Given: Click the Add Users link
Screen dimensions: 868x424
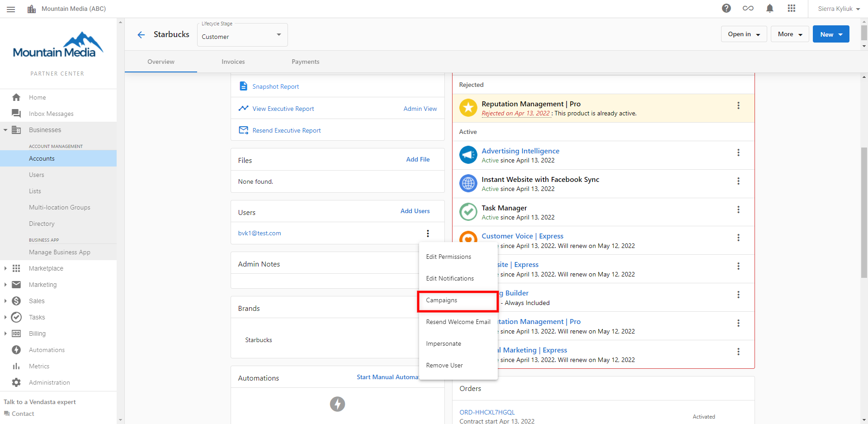Looking at the screenshot, I should (x=415, y=211).
